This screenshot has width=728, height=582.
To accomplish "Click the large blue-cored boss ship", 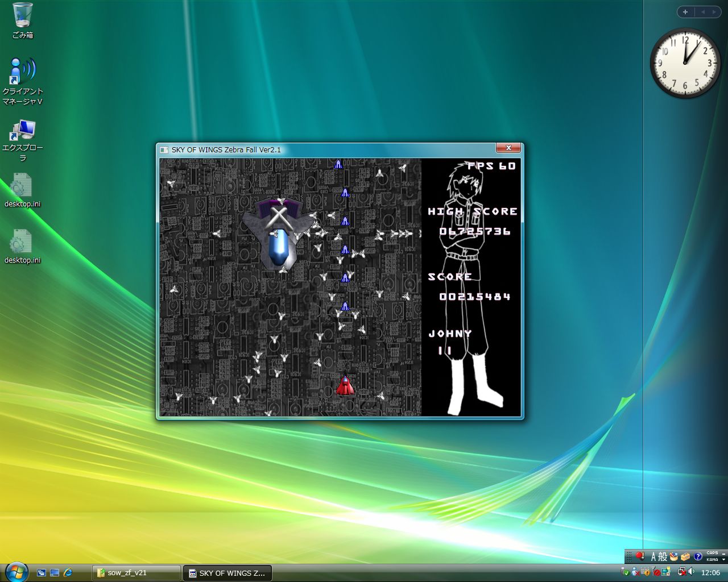I will click(x=278, y=234).
